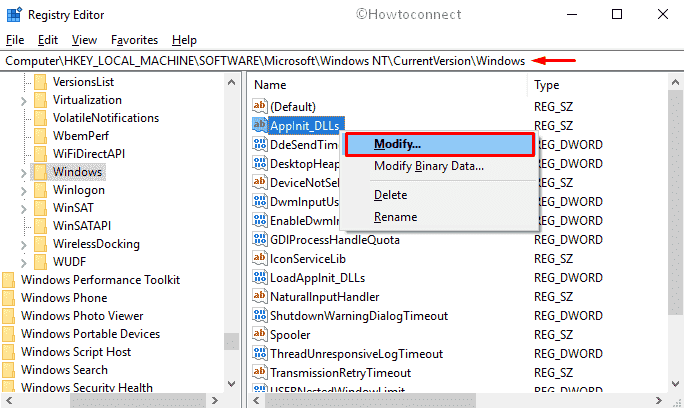Choose Delete from the context menu
This screenshot has height=408, width=684.
point(439,195)
